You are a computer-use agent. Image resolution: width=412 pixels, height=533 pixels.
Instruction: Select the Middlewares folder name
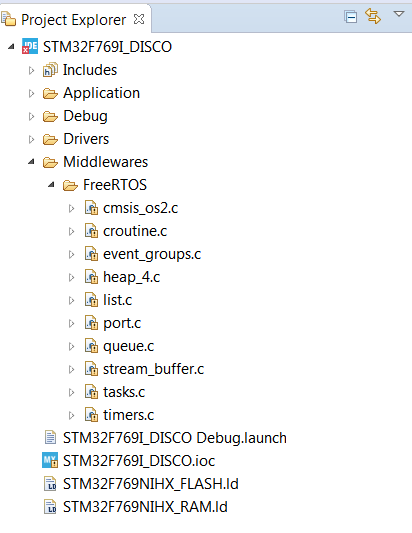(x=106, y=162)
